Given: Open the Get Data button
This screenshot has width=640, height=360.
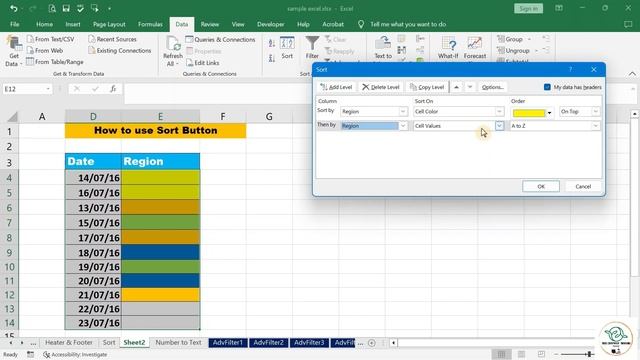Looking at the screenshot, I should pyautogui.click(x=13, y=51).
